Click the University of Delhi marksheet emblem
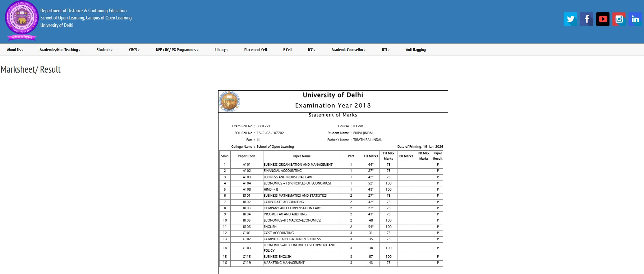The image size is (644, 274). (229, 101)
